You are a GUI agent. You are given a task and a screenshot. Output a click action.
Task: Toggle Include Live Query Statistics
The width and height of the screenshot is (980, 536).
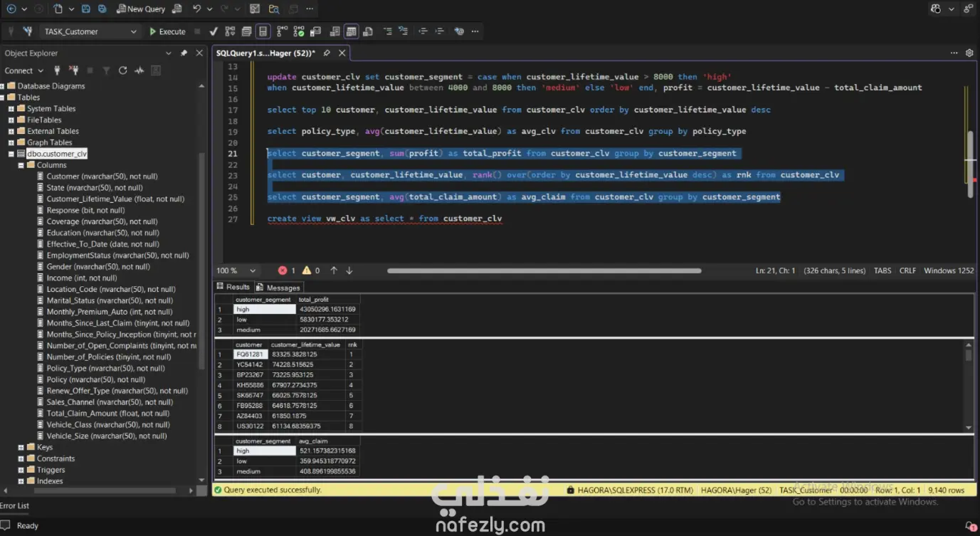coord(298,31)
